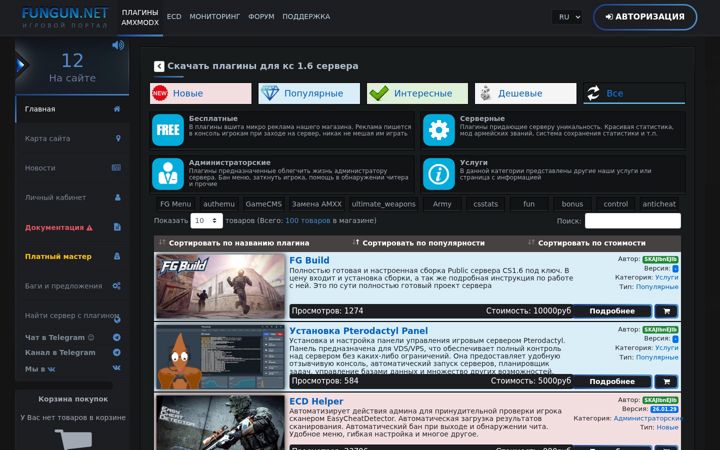Screen dimensions: 720x450
Task: Click the gears icon for Баги и предложения
Action: tap(117, 286)
